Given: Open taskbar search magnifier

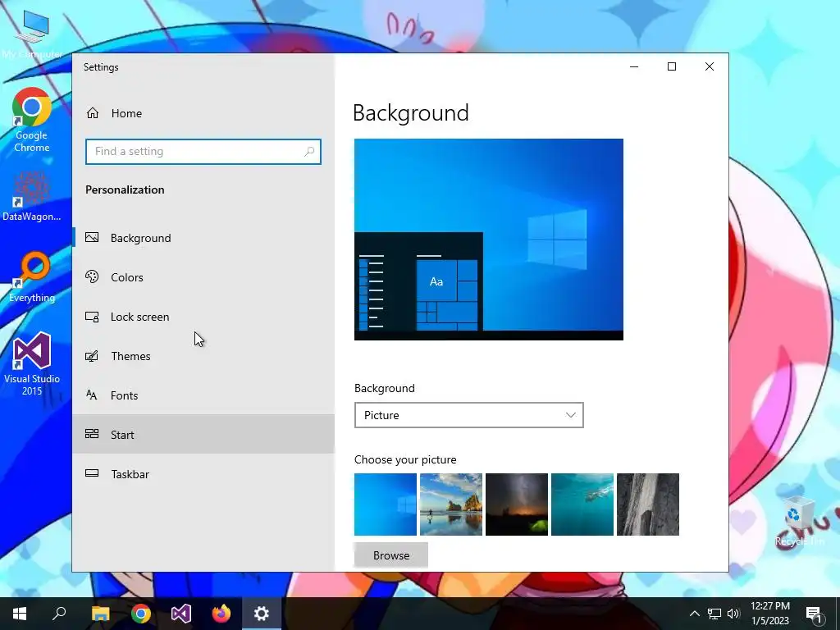Looking at the screenshot, I should point(59,614).
